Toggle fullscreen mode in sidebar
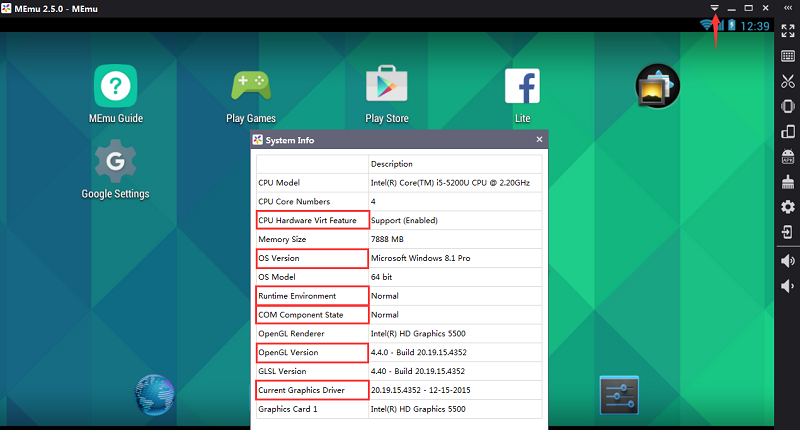The height and width of the screenshot is (430, 800). tap(787, 31)
